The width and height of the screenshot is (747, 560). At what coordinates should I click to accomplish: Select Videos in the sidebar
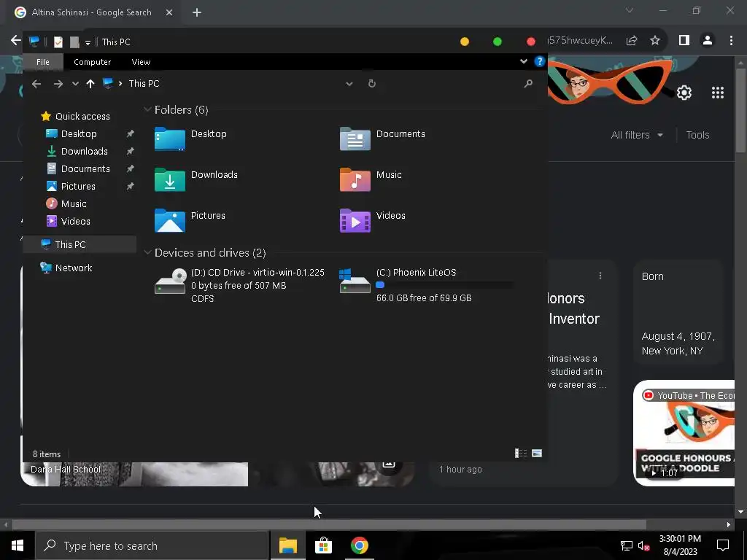tap(75, 222)
